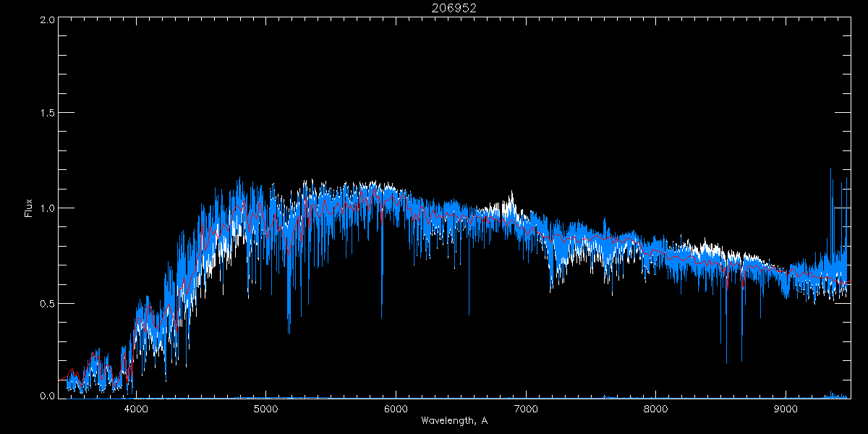Click the Flux y-axis label
Viewport: 868px width, 434px height.
(29, 208)
